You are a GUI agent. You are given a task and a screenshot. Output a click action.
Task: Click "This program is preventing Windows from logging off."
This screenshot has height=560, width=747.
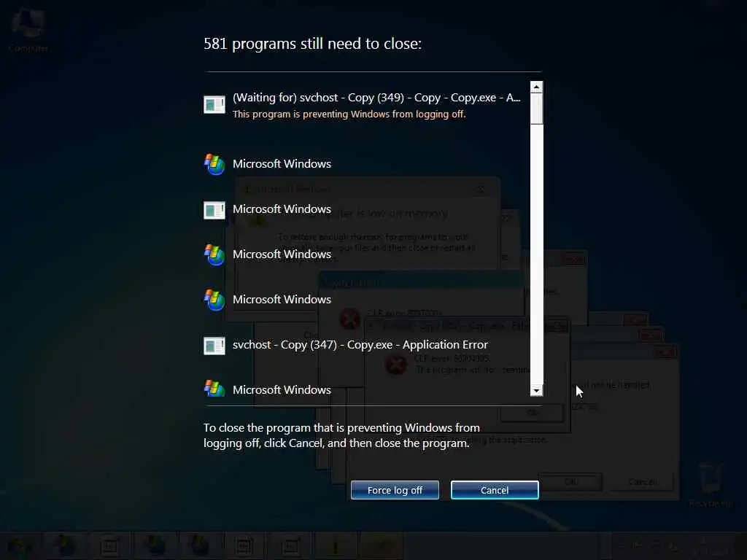point(349,114)
